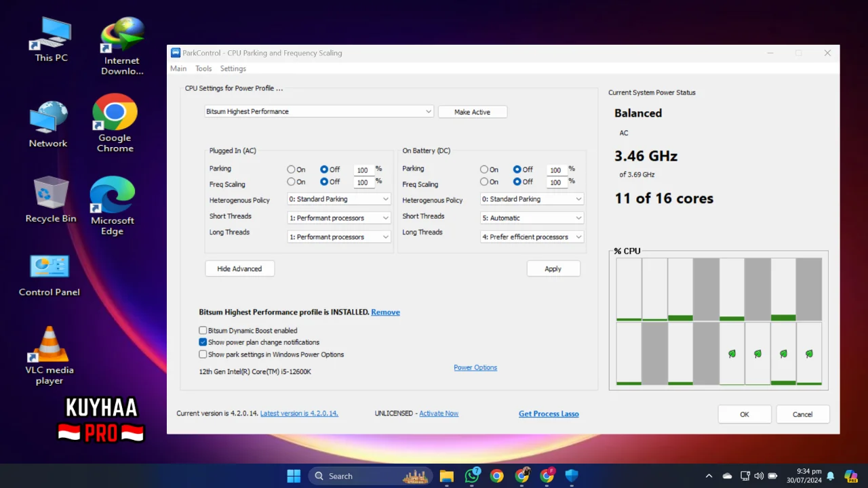
Task: Click Hide Advanced button
Action: 239,269
